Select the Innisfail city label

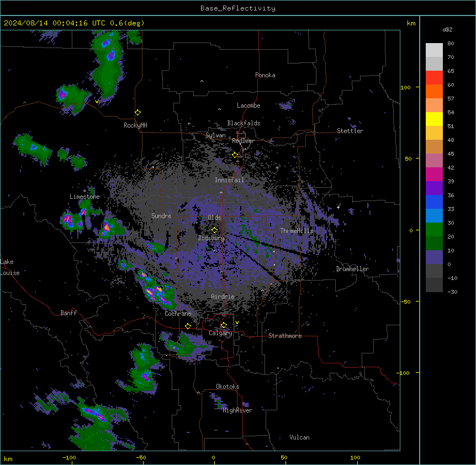pos(230,180)
